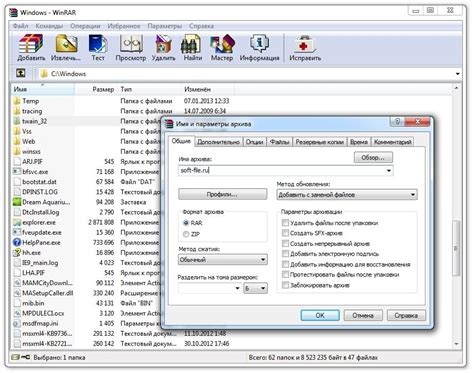Switch to the Резервные копии tab

[320, 142]
